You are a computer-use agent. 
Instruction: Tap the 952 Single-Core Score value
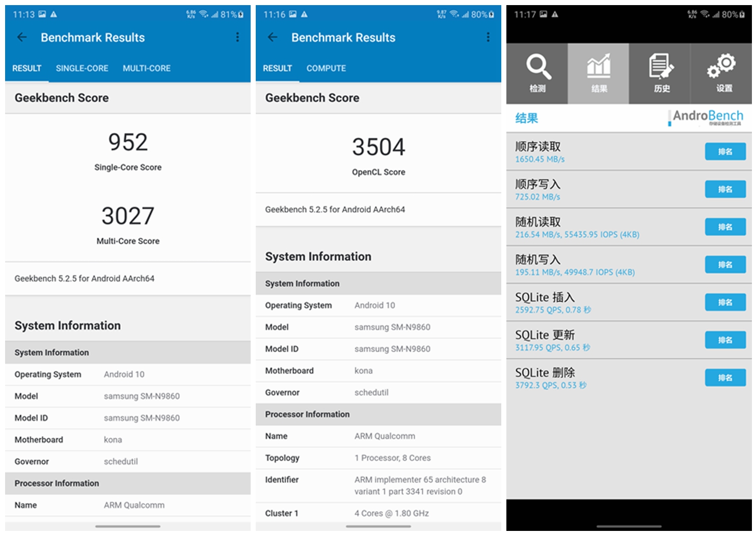tap(128, 142)
